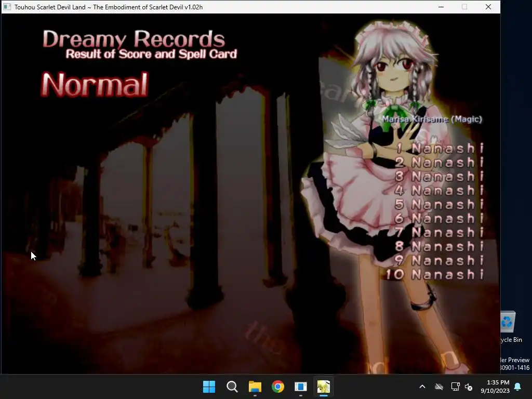Select score entry 4 Nanashi
Viewport: 532px width, 399px height.
[x=440, y=190]
